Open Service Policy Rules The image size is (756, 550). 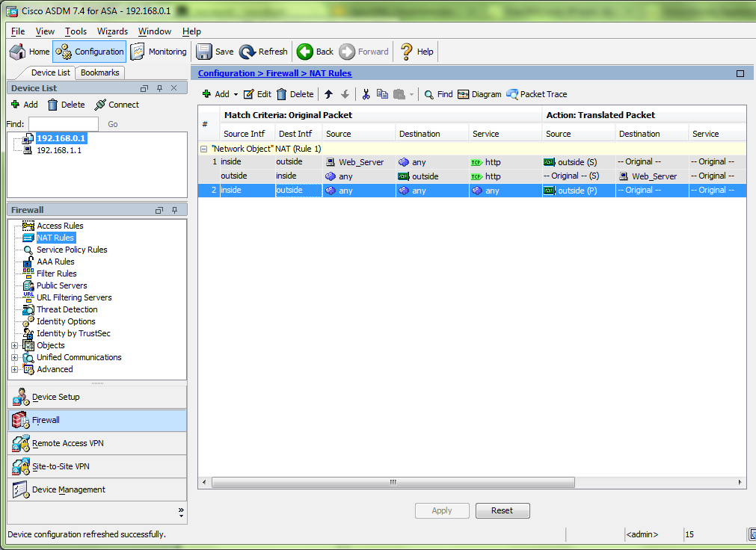click(72, 250)
